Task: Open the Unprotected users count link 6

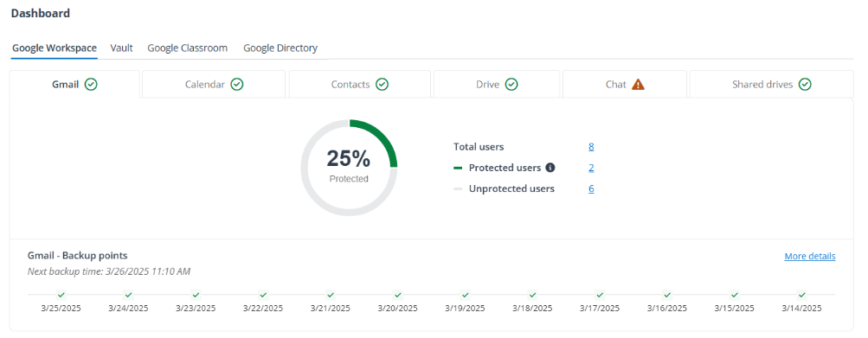Action: coord(591,188)
